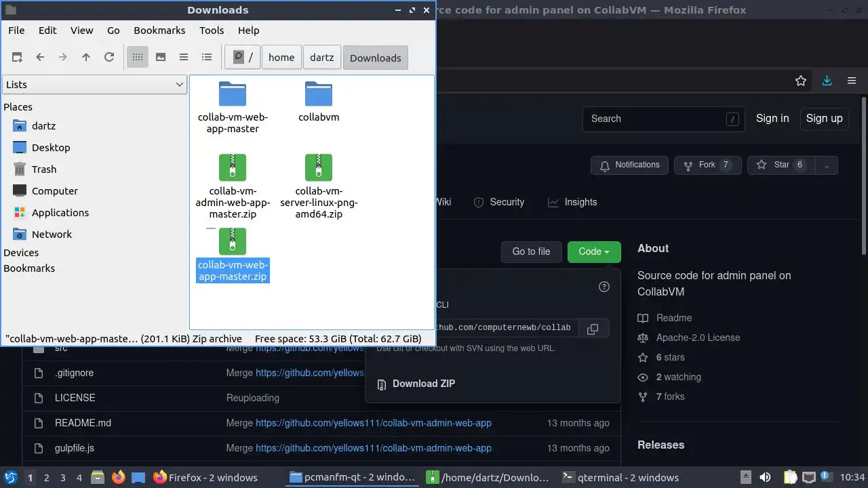Click Go to file button
This screenshot has width=868, height=488.
(531, 251)
